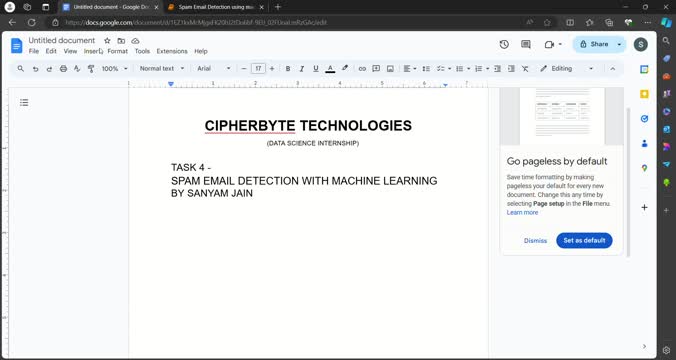Toggle bold formatting
This screenshot has width=676, height=360.
(288, 69)
